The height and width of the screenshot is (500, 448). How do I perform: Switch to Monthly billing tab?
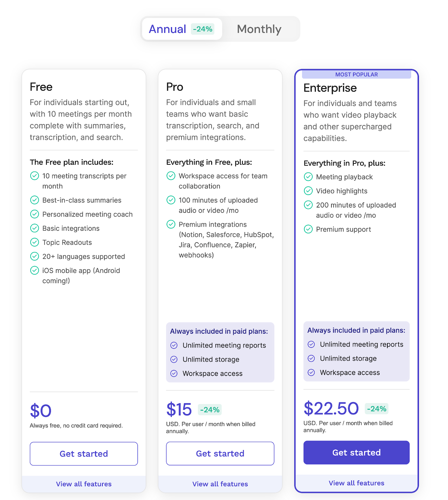259,29
